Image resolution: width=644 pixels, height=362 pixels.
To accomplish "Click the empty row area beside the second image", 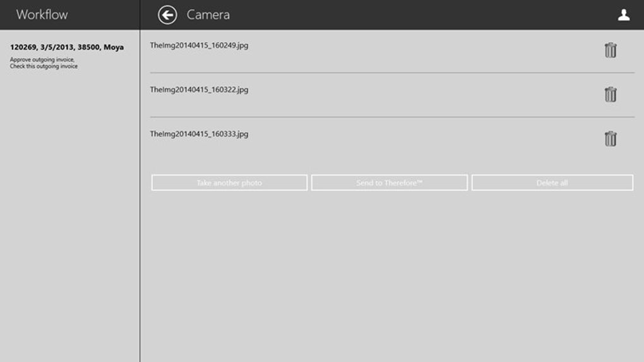I will pos(423,95).
